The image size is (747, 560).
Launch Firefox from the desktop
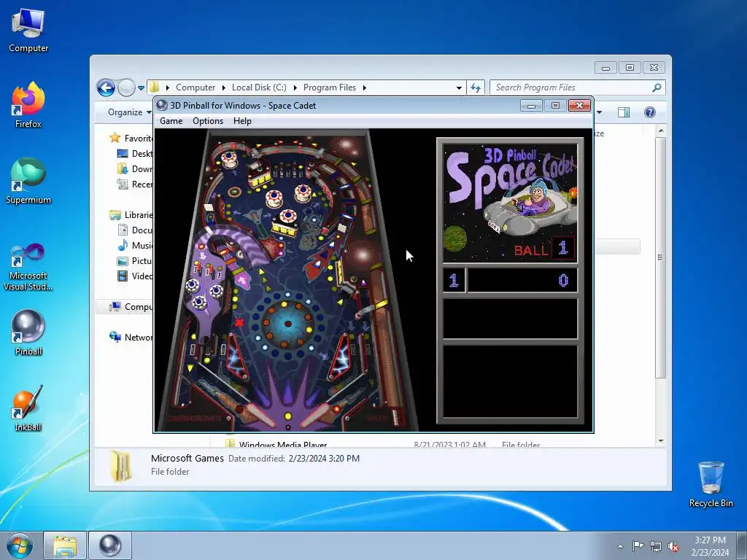point(28,105)
